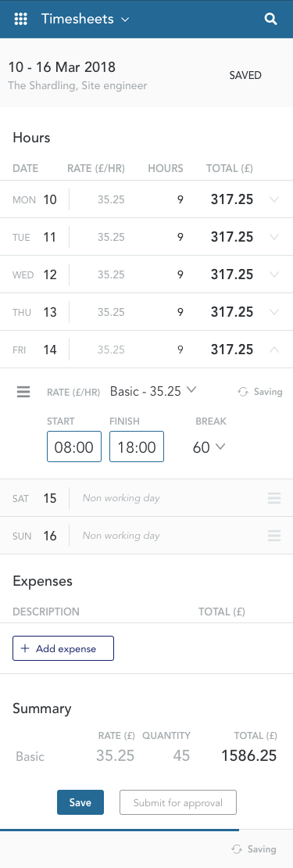Expand Wednesday 12 row details
The width and height of the screenshot is (293, 868).
[x=273, y=274]
